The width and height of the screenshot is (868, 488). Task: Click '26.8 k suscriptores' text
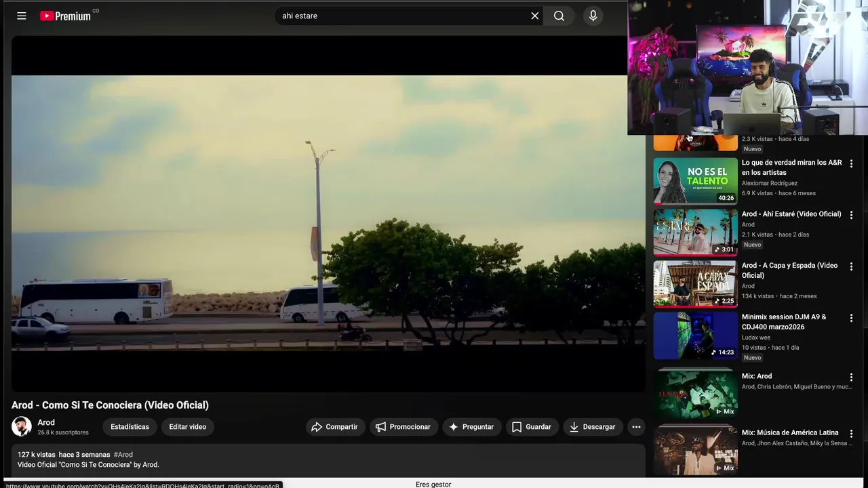click(63, 432)
